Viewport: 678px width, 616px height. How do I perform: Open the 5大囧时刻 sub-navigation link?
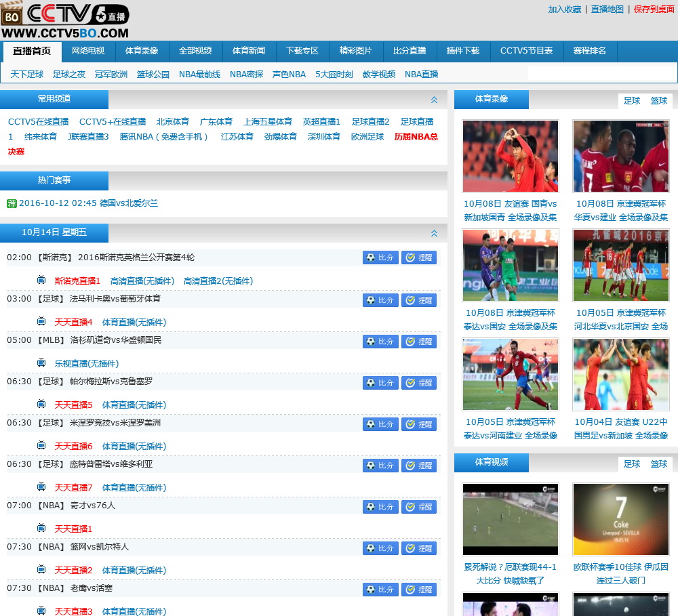pyautogui.click(x=334, y=75)
